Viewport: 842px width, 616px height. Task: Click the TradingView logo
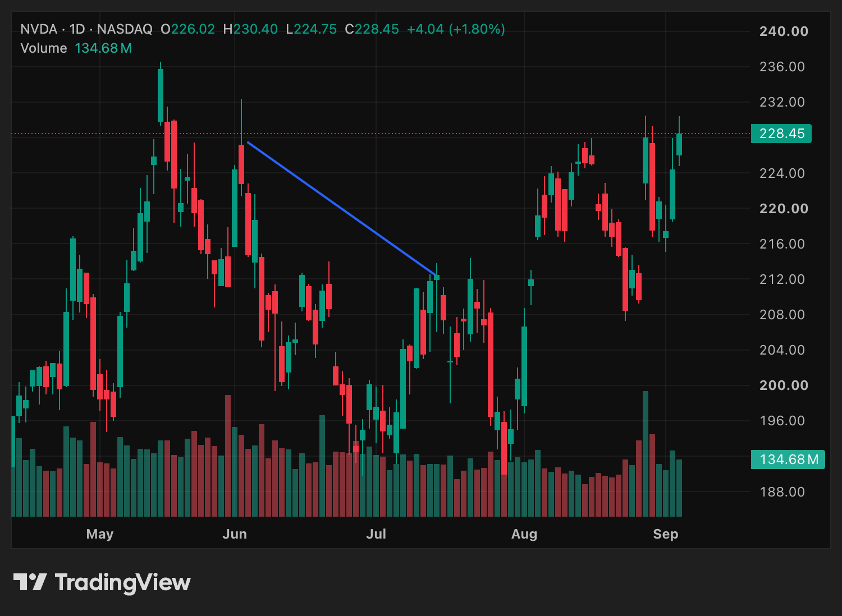102,582
